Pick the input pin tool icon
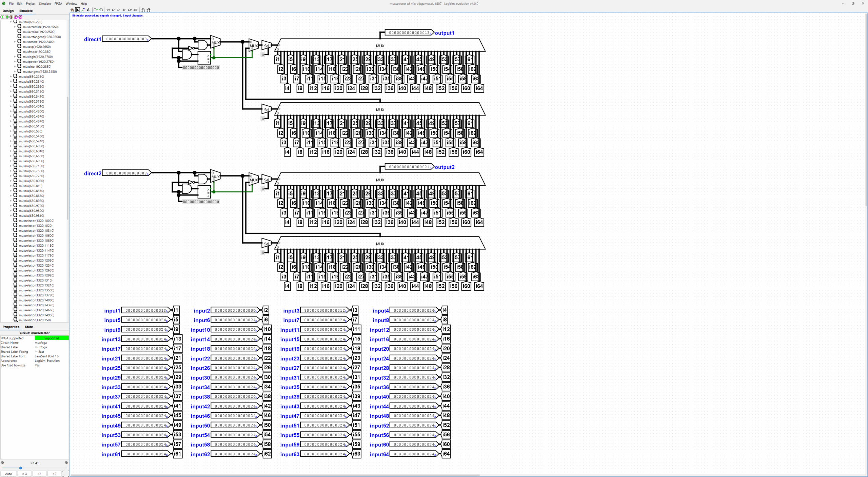The width and height of the screenshot is (868, 477). pyautogui.click(x=96, y=10)
